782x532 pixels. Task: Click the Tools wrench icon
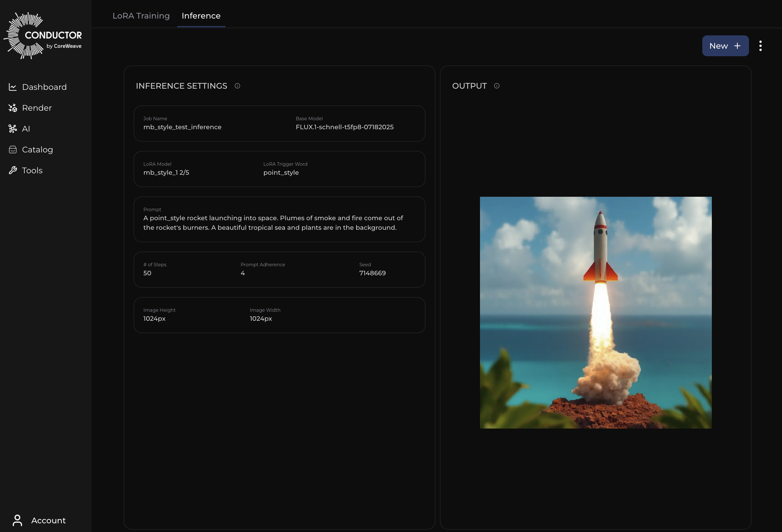pos(13,170)
